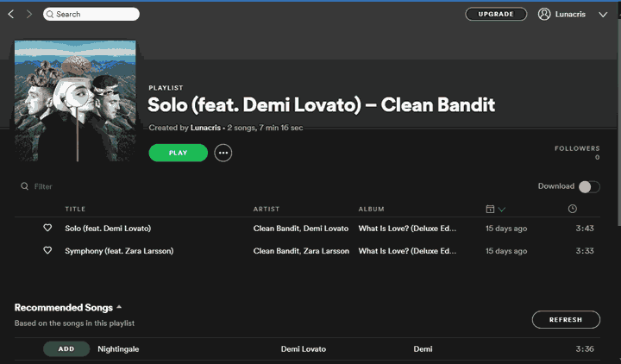Add Nightingale to the playlist
This screenshot has width=621, height=364.
tap(66, 349)
